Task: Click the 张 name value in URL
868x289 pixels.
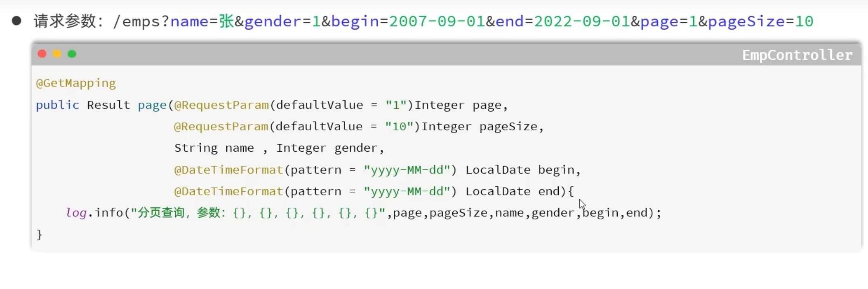Action: point(226,21)
